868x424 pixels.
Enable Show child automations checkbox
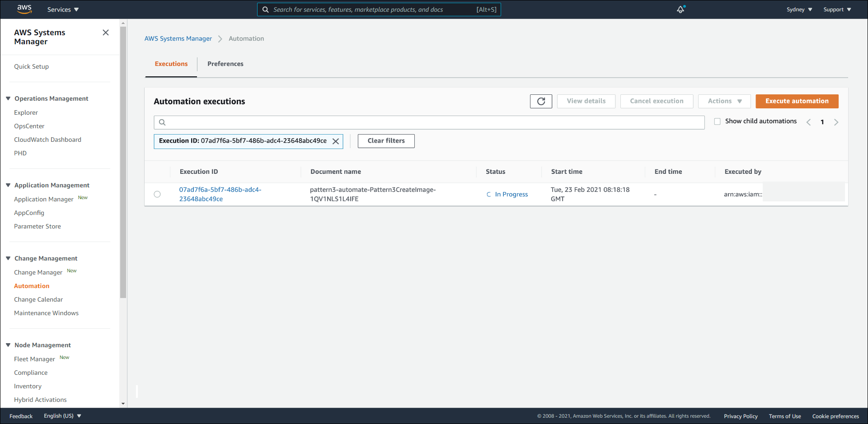[717, 121]
